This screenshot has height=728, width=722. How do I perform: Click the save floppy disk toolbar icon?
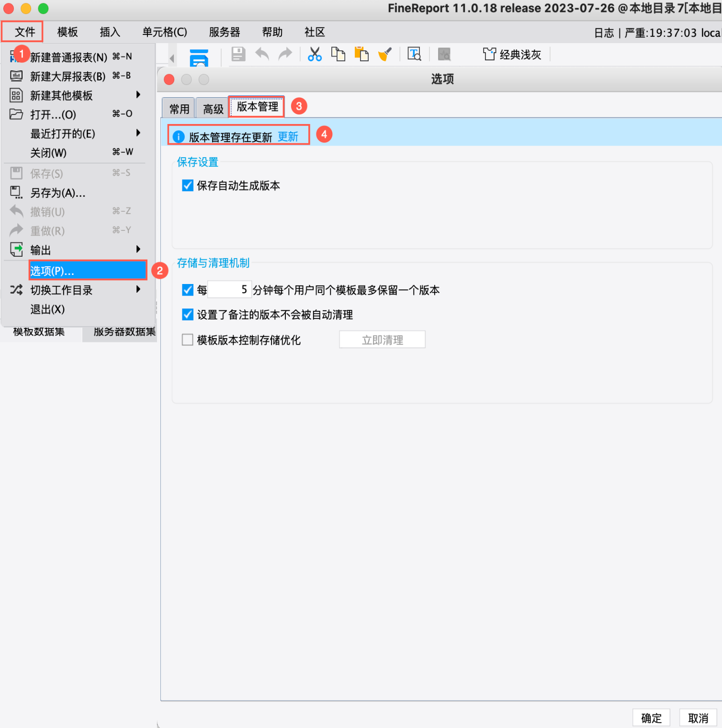[x=238, y=54]
